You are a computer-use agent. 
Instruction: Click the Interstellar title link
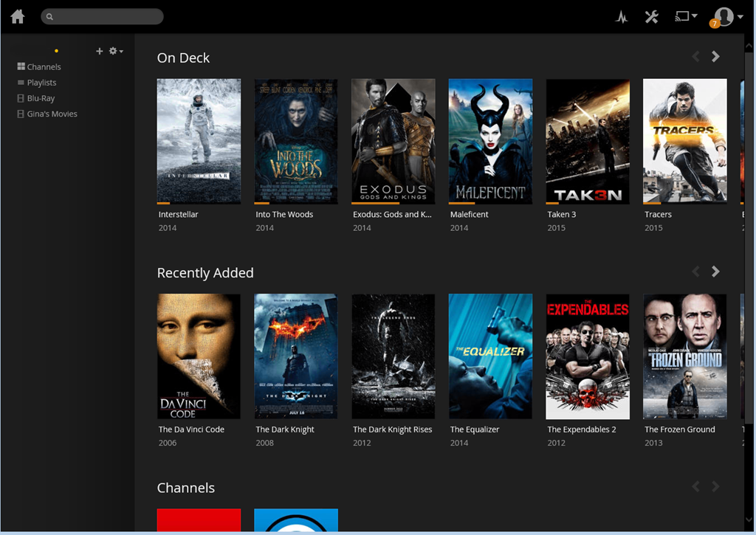[x=178, y=214]
